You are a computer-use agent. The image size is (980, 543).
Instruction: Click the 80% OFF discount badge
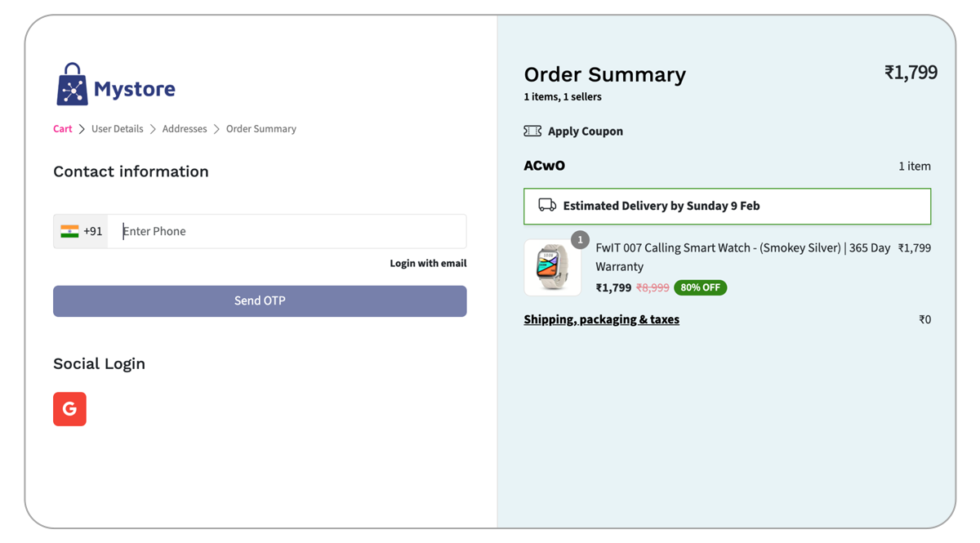click(x=700, y=287)
